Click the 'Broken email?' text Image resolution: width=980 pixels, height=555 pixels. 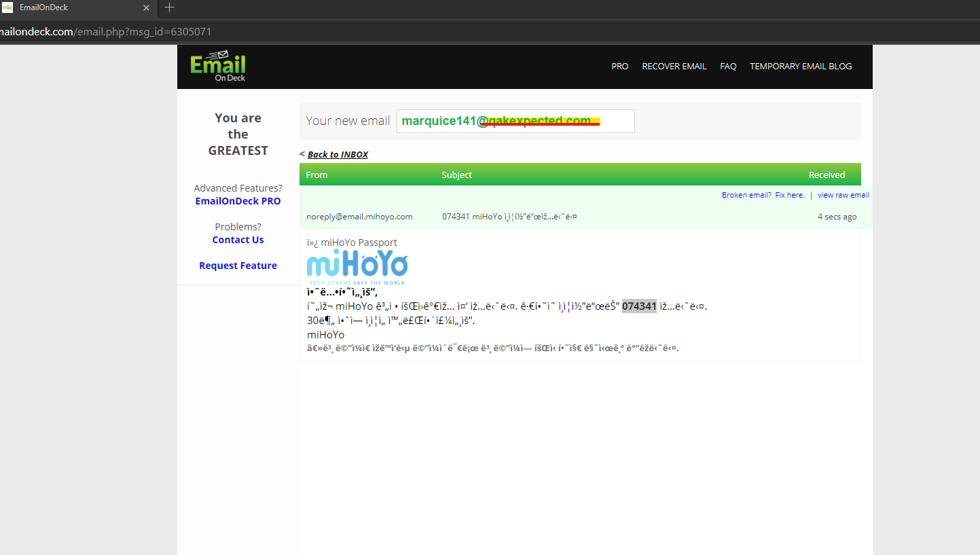pos(746,195)
